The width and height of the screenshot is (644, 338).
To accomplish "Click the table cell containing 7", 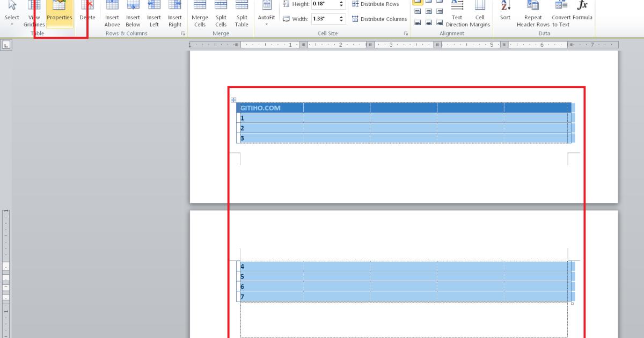I will click(270, 297).
